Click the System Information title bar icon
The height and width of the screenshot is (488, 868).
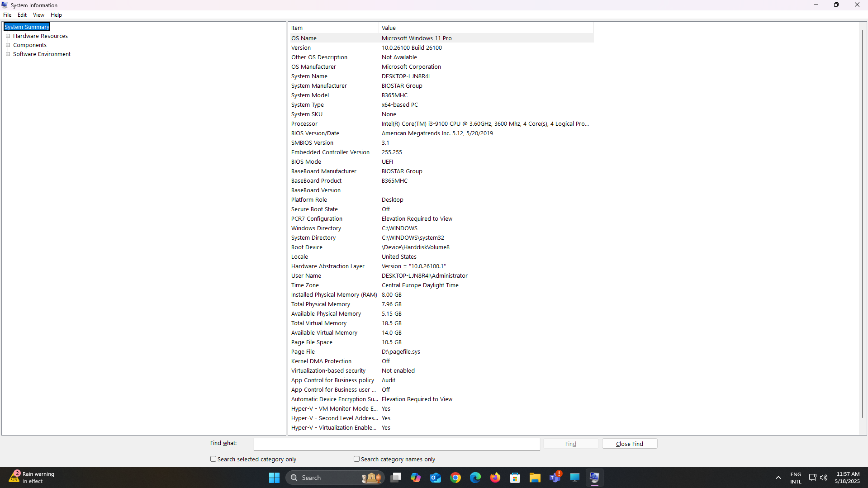click(x=5, y=5)
